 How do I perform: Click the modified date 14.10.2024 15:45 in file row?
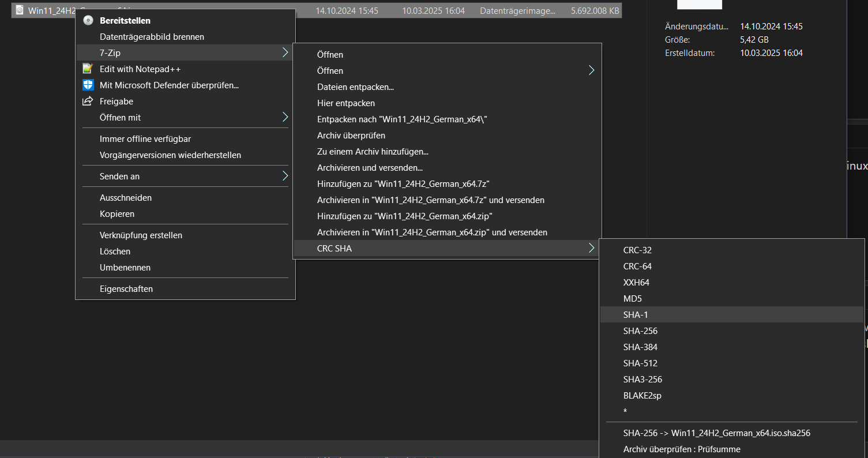(347, 11)
